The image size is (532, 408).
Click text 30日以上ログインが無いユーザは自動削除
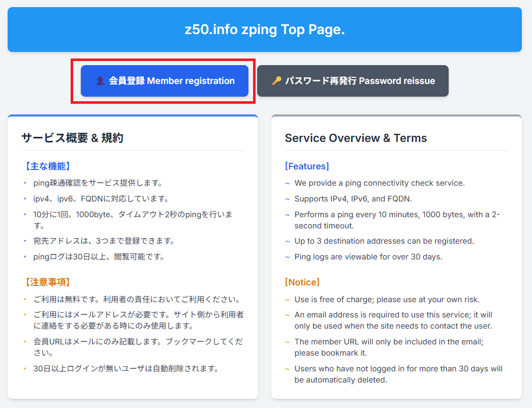tap(127, 368)
